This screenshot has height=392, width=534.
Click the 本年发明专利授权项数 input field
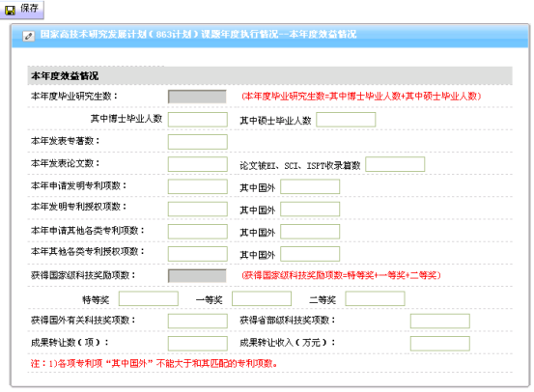click(198, 210)
